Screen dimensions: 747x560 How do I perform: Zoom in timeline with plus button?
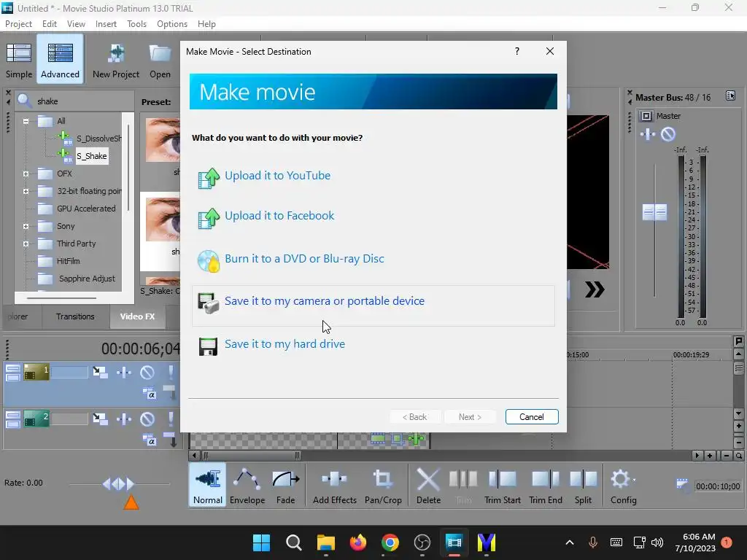pos(710,456)
